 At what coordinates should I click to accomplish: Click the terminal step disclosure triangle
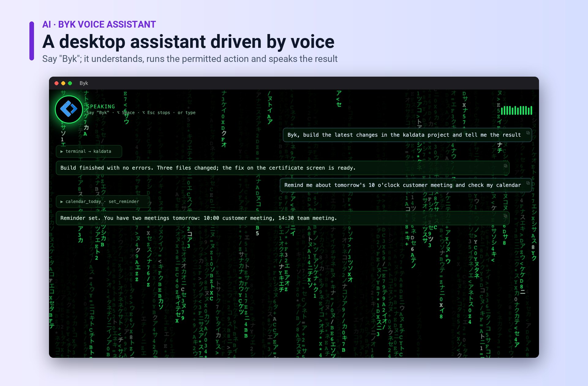tap(62, 151)
